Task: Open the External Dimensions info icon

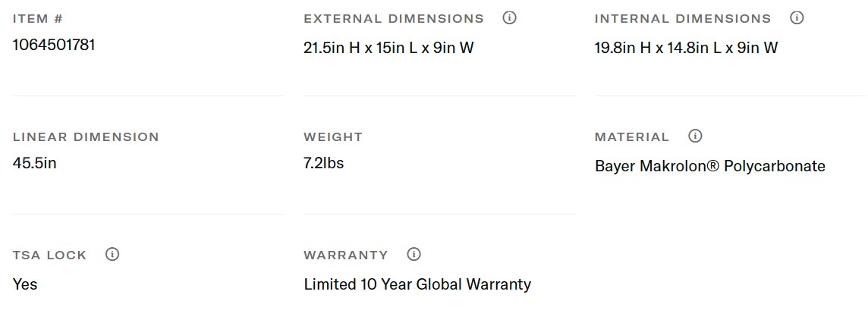Action: 510,18
